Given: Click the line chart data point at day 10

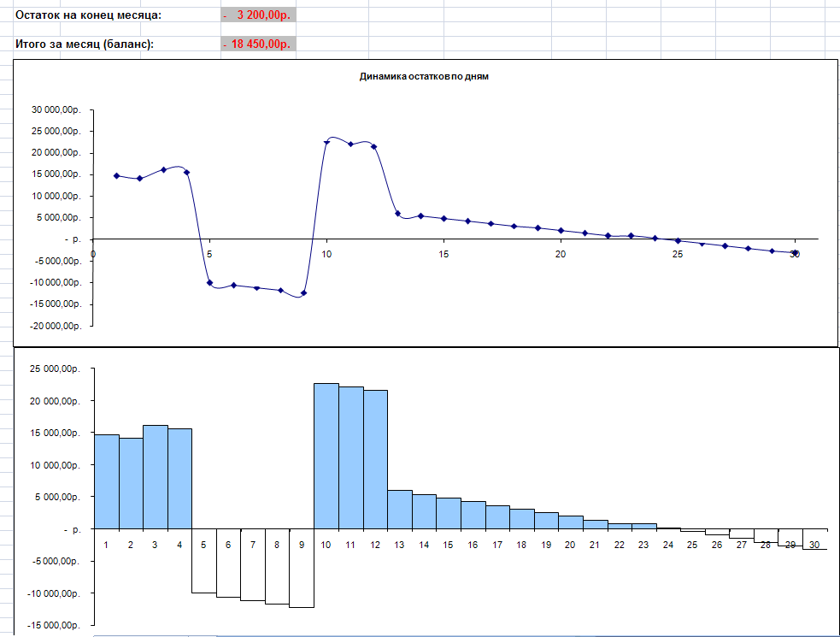Looking at the screenshot, I should (x=326, y=142).
